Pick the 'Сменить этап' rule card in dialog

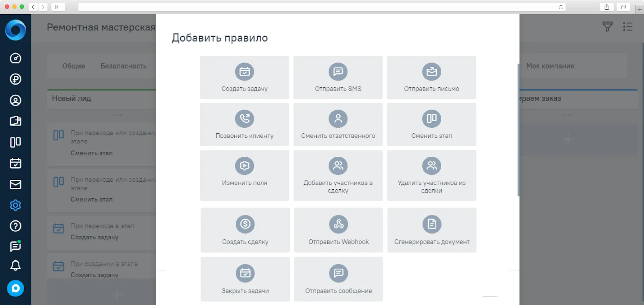point(431,124)
